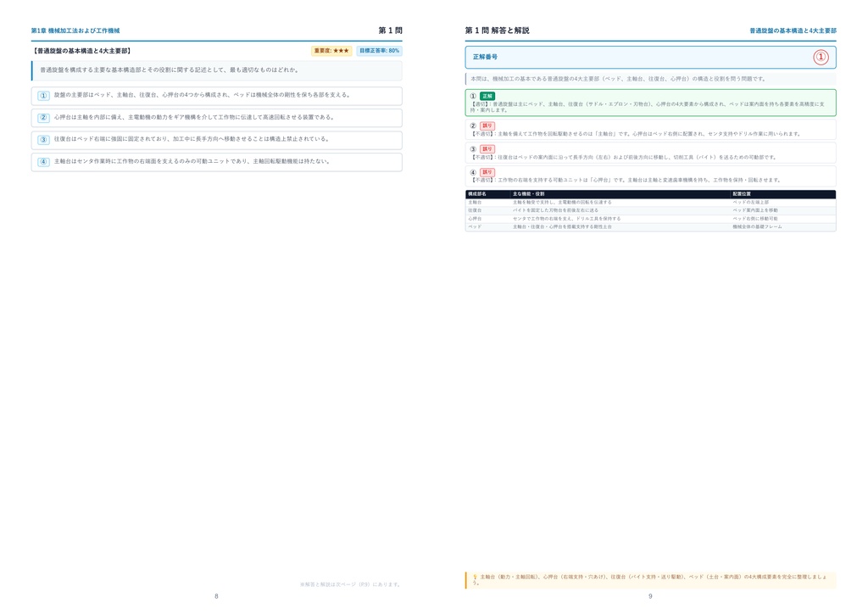Click the 往復台 cell in the table
Image resolution: width=868 pixels, height=614 pixels.
point(475,210)
